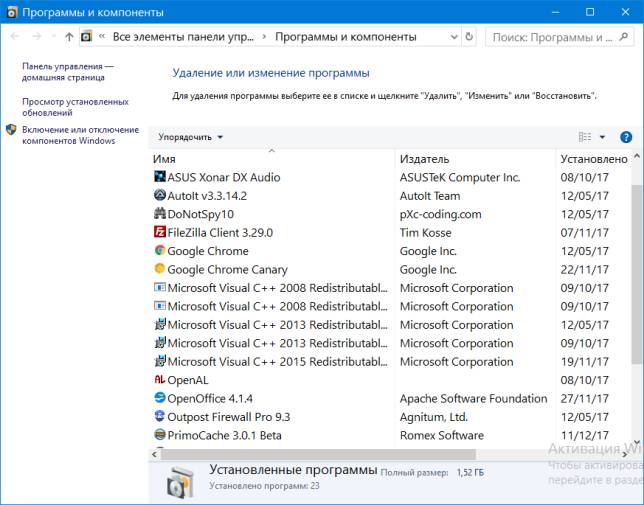644x505 pixels.
Task: Select the ASUS Xonar DX Audio row
Action: (390, 177)
